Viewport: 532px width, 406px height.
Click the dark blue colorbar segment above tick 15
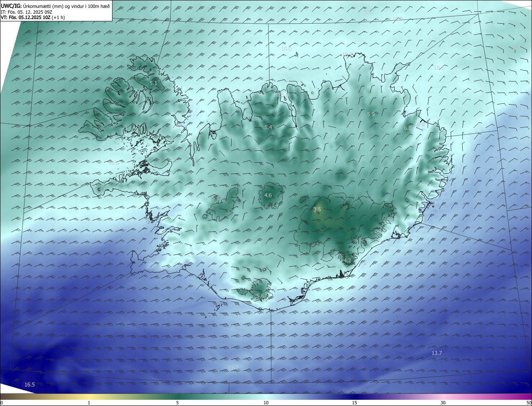click(355, 396)
